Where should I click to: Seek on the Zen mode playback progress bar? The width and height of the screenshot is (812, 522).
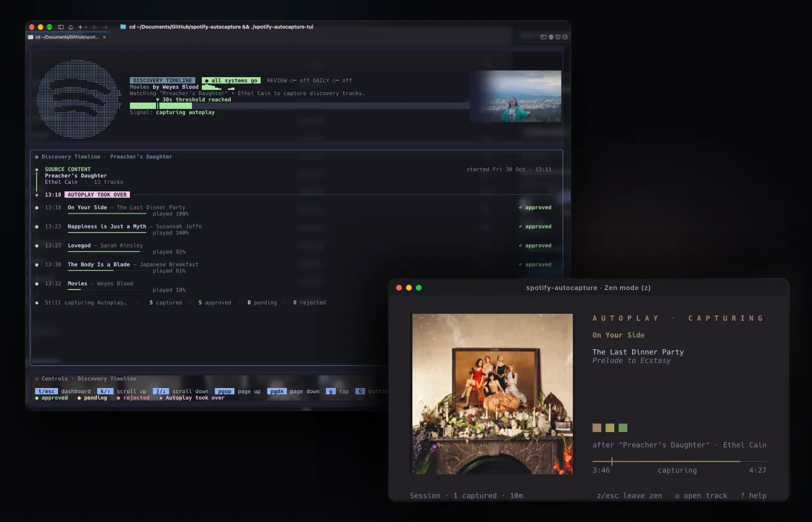coord(679,462)
